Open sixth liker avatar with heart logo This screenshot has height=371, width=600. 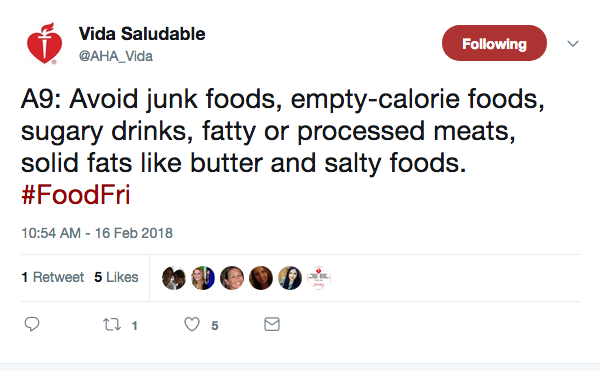click(319, 278)
